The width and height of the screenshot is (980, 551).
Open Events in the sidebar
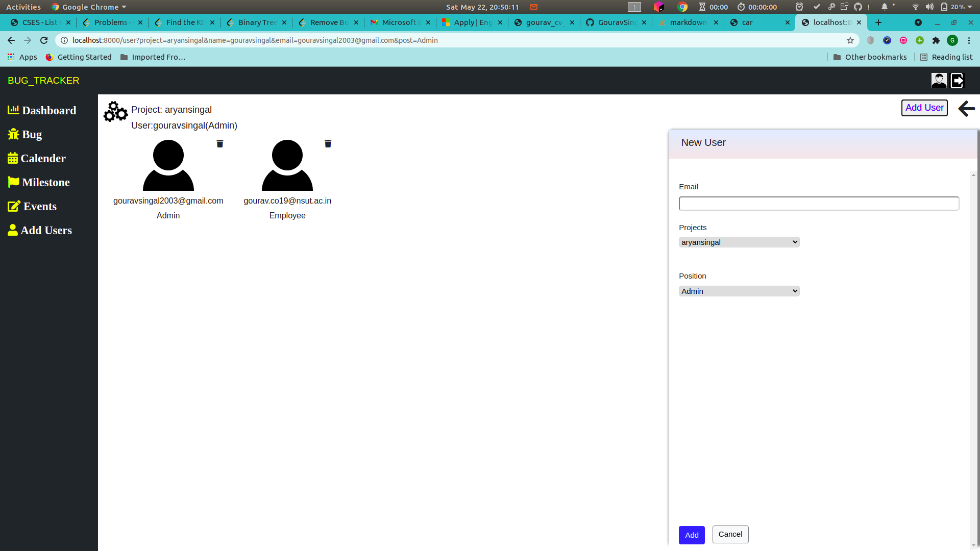point(32,206)
